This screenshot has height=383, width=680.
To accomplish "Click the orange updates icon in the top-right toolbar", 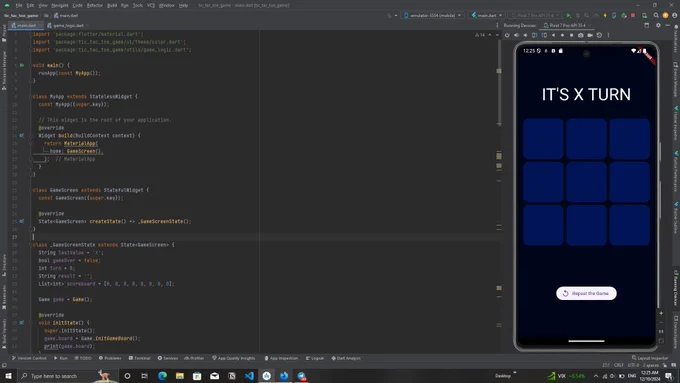I will pos(665,15).
